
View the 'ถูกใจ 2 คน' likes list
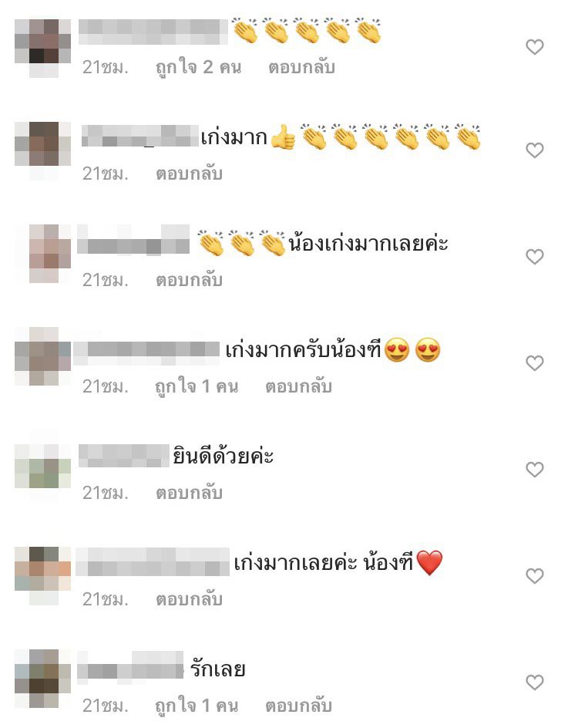click(x=198, y=67)
